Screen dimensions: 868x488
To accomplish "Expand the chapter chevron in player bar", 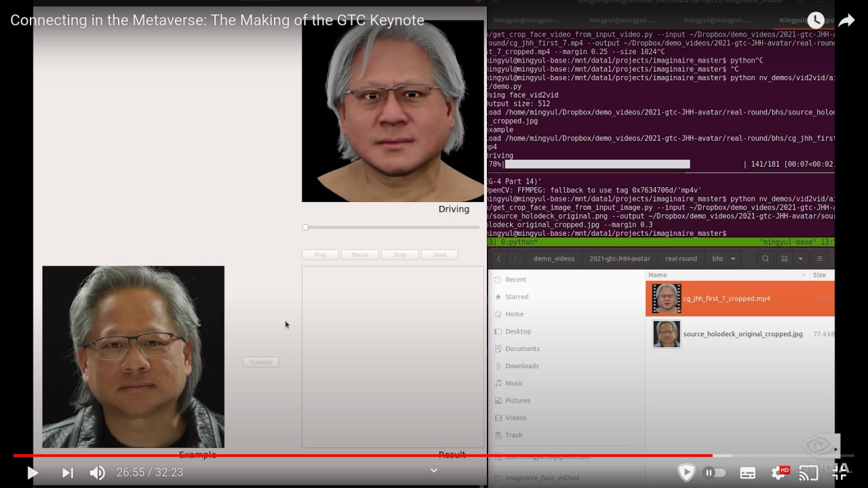I will tap(434, 470).
